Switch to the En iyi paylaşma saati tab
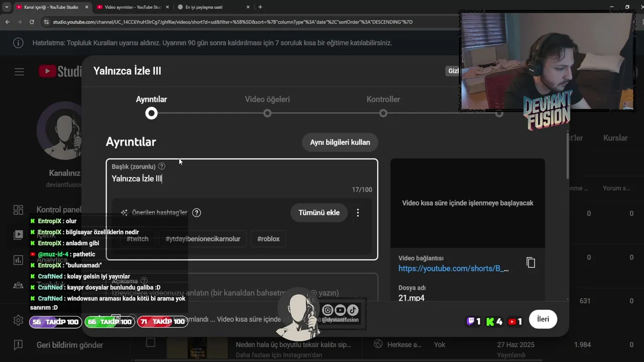This screenshot has width=644, height=362. pos(214,7)
